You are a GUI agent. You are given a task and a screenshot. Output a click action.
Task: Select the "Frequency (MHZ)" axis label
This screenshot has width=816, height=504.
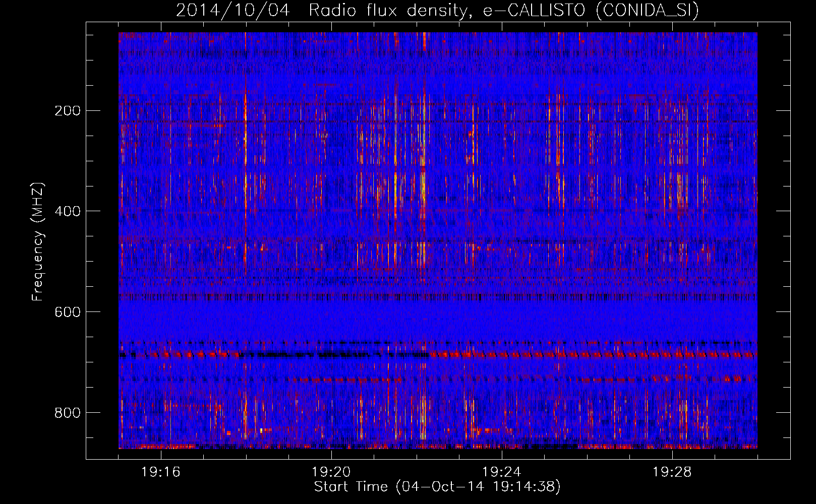[38, 242]
